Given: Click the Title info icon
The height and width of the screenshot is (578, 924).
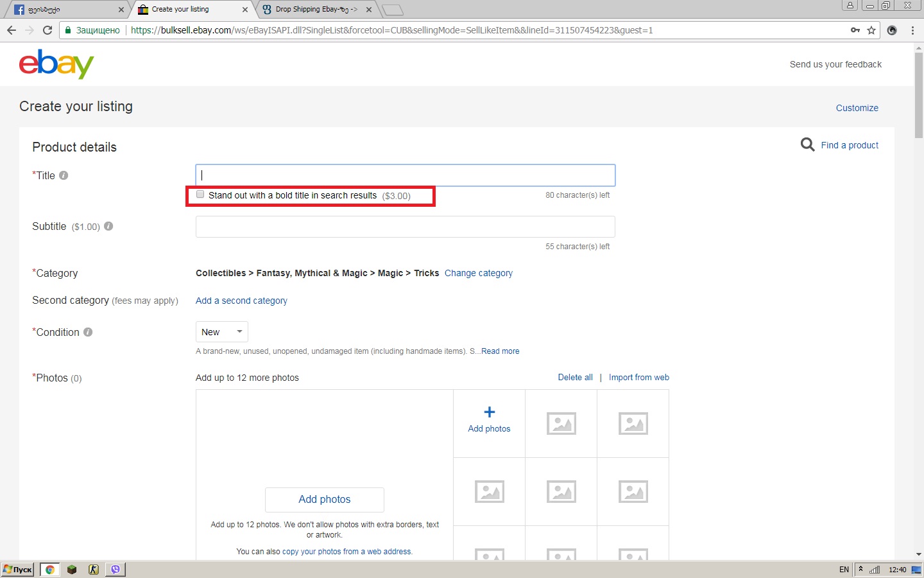Looking at the screenshot, I should (x=64, y=175).
